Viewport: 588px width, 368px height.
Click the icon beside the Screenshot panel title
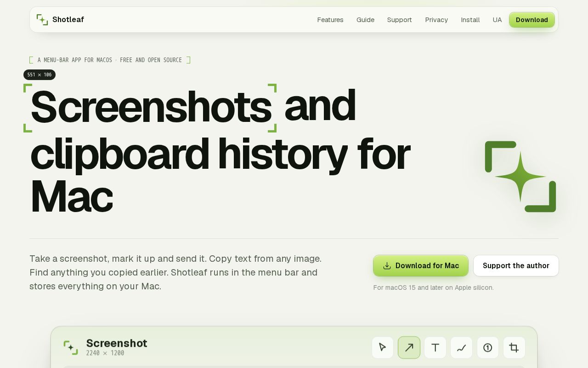(71, 348)
